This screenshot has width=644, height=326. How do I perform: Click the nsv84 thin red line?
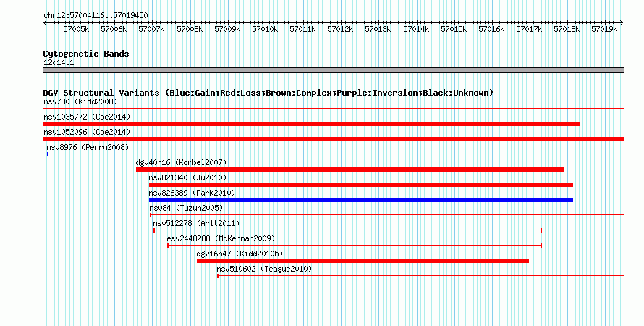coord(386,215)
